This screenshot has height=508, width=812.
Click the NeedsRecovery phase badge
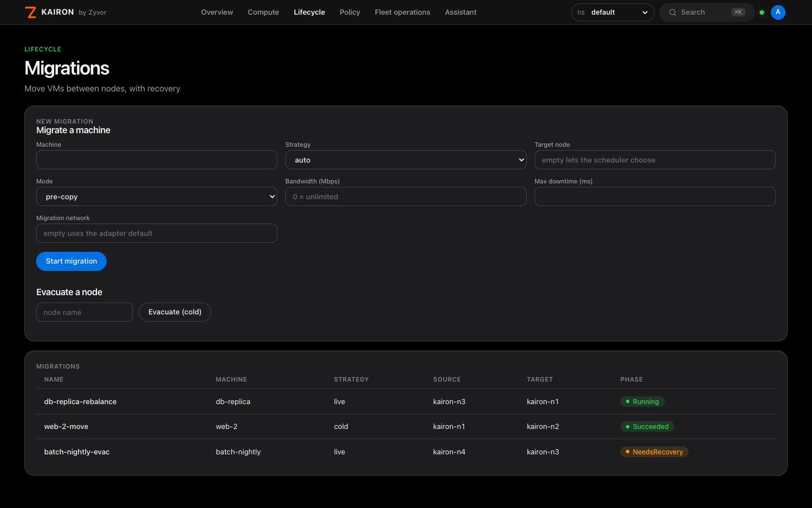(x=654, y=452)
